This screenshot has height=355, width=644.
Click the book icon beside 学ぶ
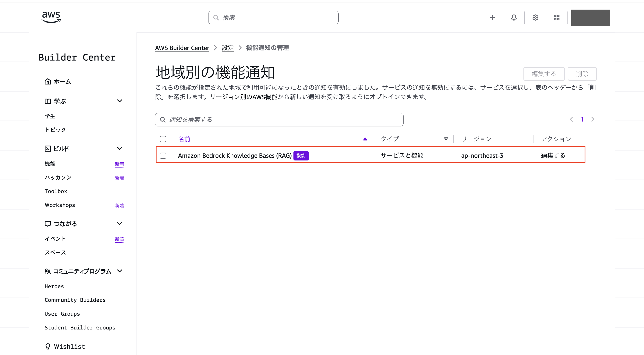[48, 101]
